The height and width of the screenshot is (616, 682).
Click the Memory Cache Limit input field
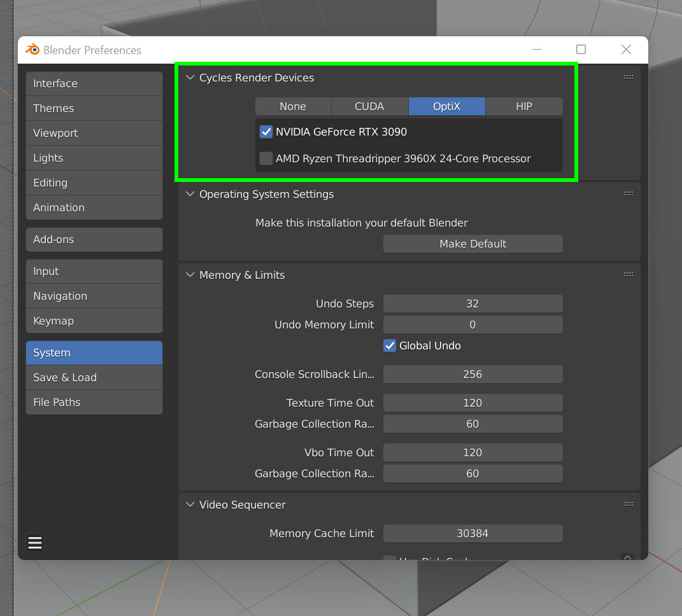(472, 533)
